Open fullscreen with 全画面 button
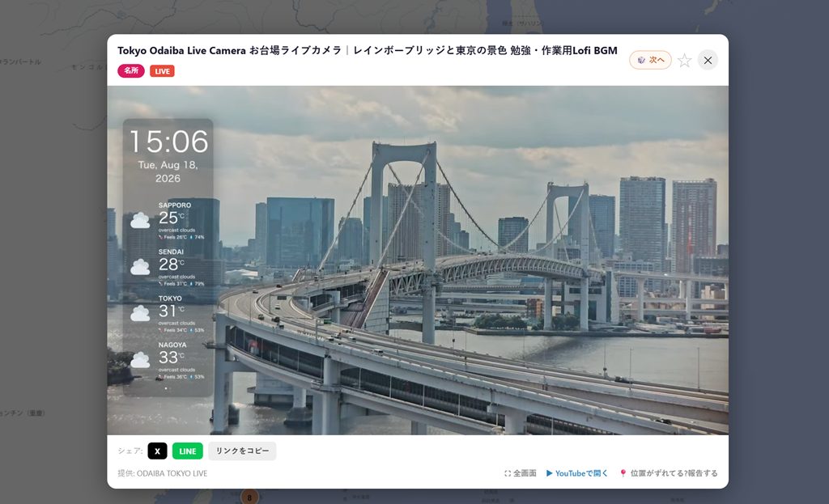This screenshot has height=504, width=829. [521, 473]
